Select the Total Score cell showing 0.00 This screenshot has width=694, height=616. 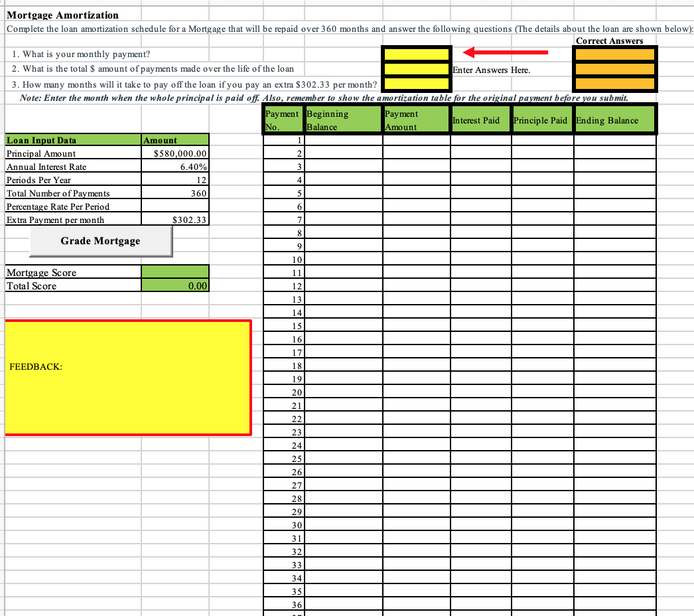(x=174, y=286)
